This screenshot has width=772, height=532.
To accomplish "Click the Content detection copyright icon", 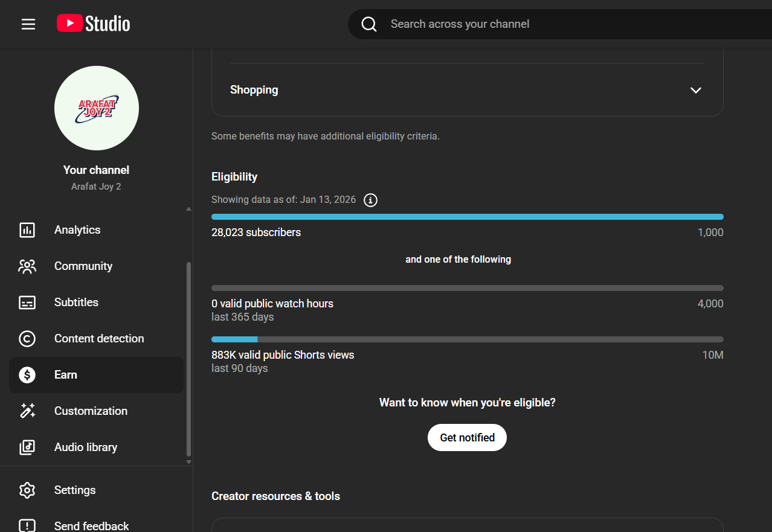I will pyautogui.click(x=27, y=339).
